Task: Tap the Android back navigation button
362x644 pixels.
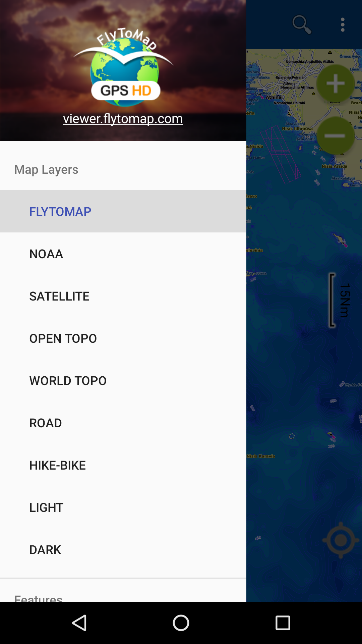Action: 79,623
